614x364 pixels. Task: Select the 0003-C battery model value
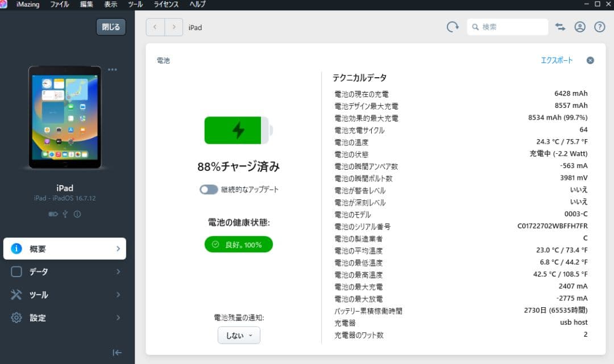[x=576, y=214]
